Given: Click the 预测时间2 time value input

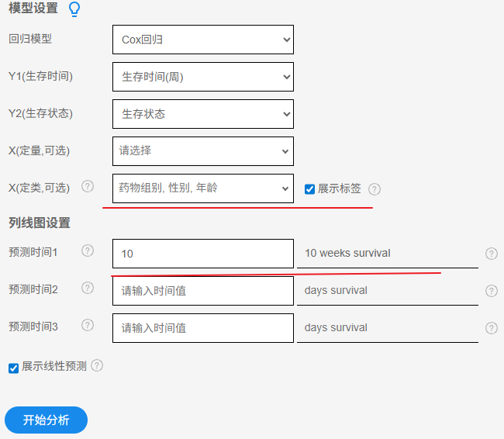Looking at the screenshot, I should (x=202, y=291).
